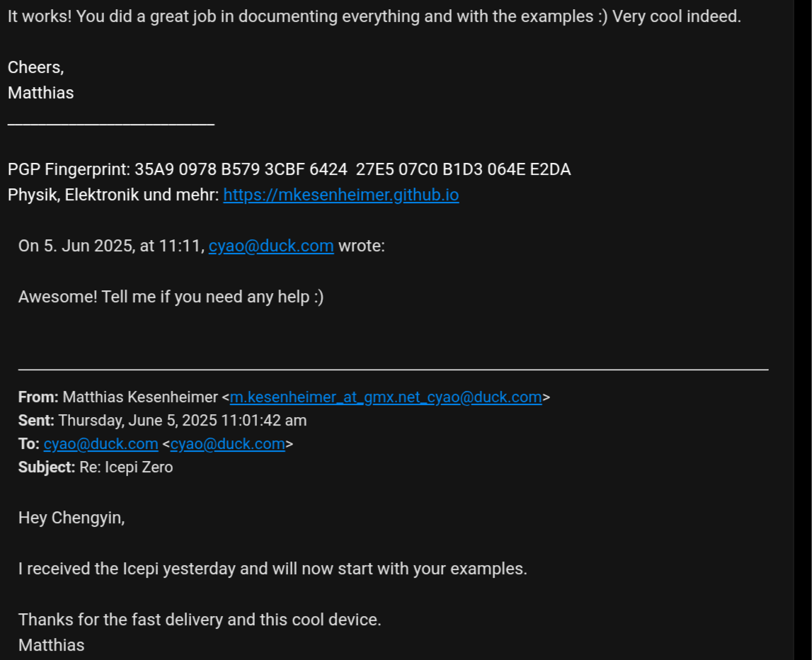
Task: Click the long horizontal divider above From
Action: (393, 370)
